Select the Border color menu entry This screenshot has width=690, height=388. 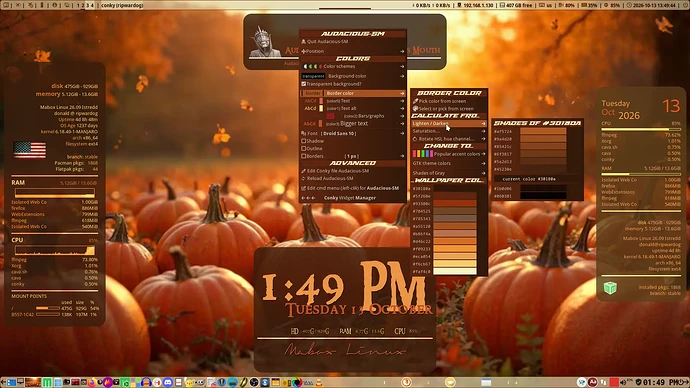tap(352, 93)
